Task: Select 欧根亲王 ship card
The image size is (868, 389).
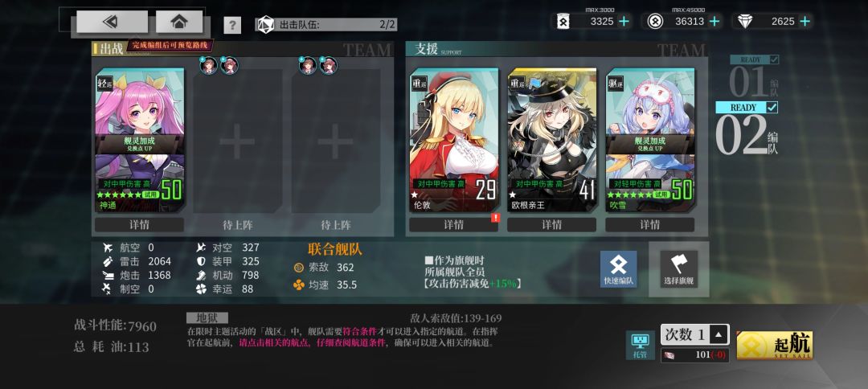Action: [x=552, y=140]
